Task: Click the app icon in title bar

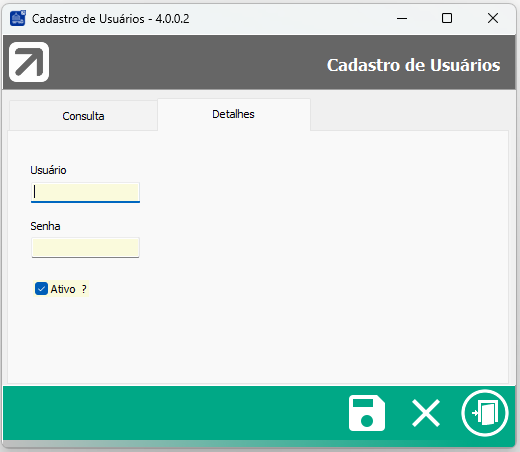Action: click(18, 18)
